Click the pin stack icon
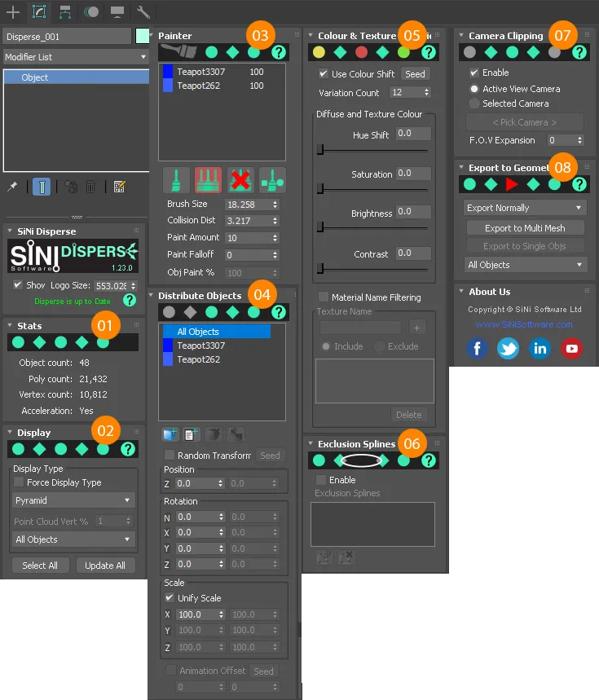The image size is (599, 700). click(x=12, y=187)
